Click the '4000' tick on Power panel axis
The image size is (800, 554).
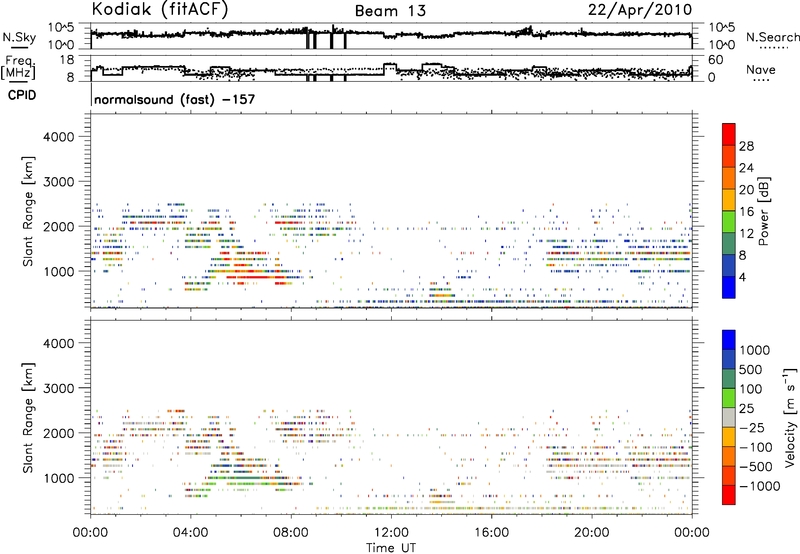pyautogui.click(x=58, y=137)
